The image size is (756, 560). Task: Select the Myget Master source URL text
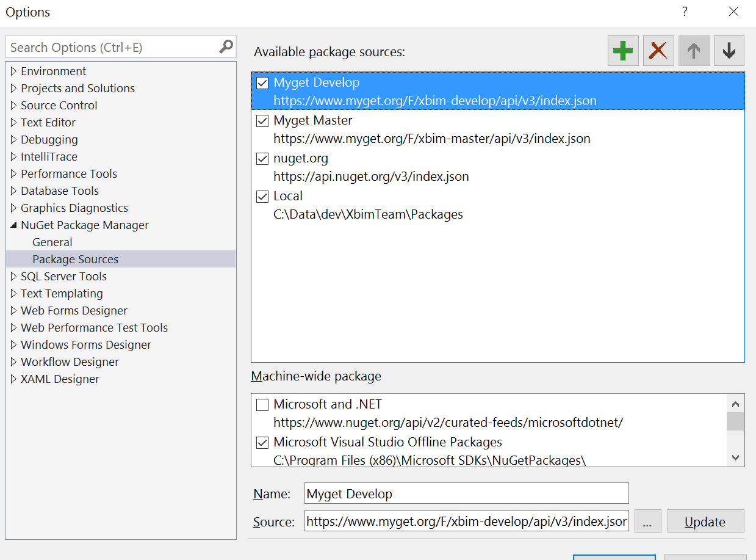pyautogui.click(x=432, y=139)
